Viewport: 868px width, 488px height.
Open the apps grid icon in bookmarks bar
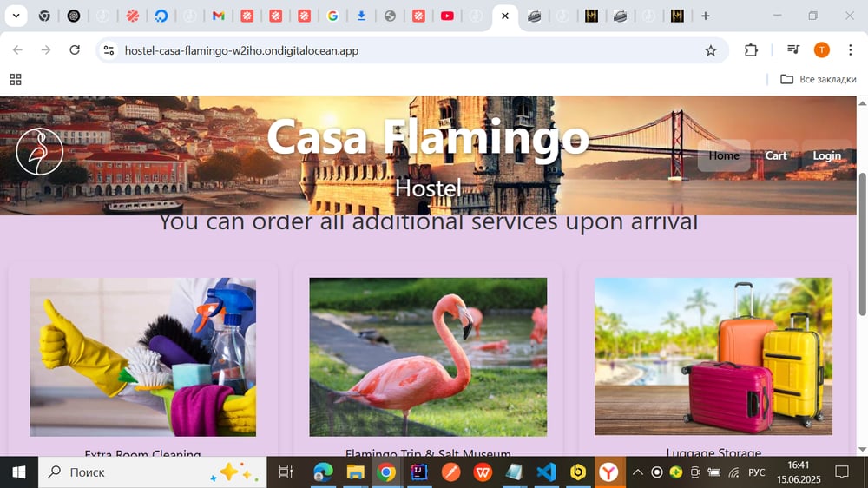click(16, 80)
